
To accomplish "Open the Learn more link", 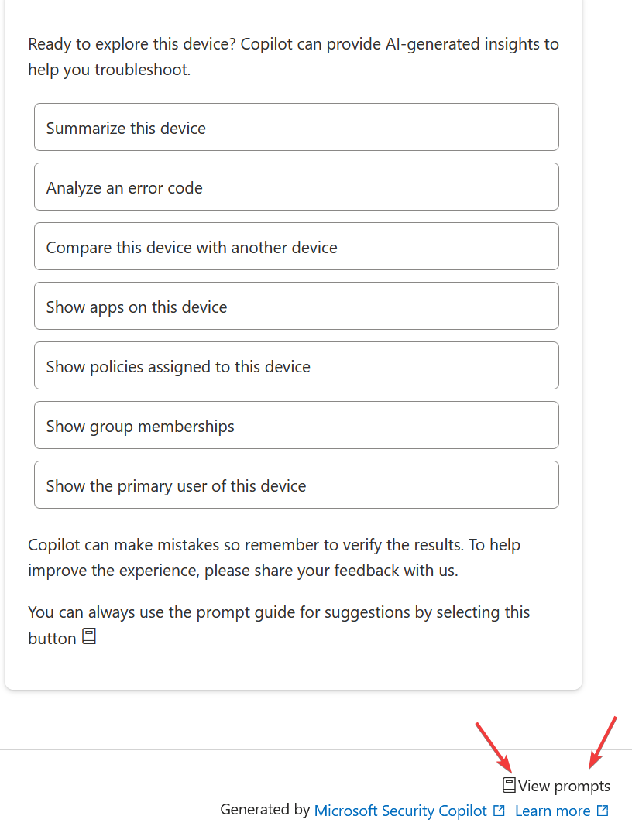I will click(x=553, y=811).
